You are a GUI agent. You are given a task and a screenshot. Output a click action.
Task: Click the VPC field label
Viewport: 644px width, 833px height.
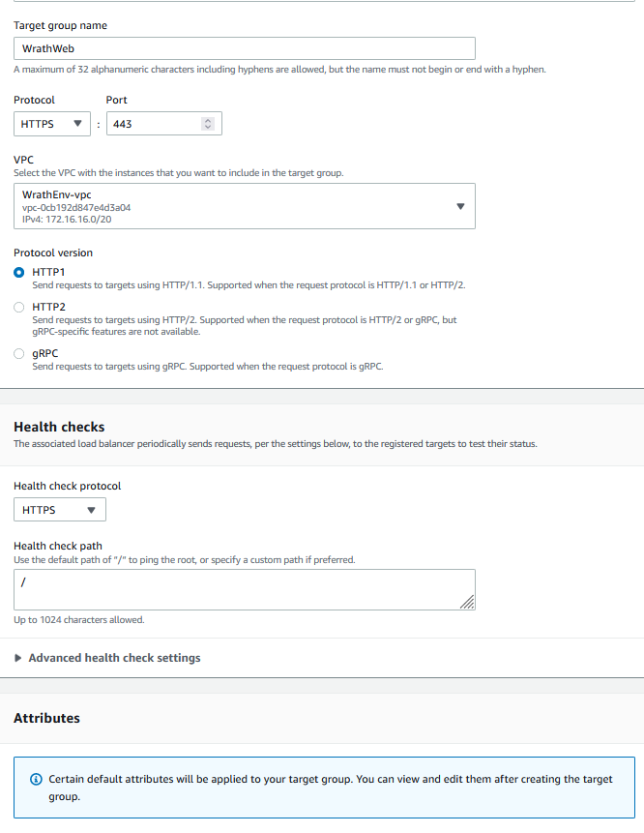(24, 160)
